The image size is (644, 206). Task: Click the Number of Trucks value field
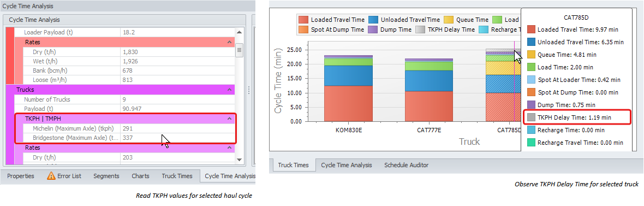[177, 99]
